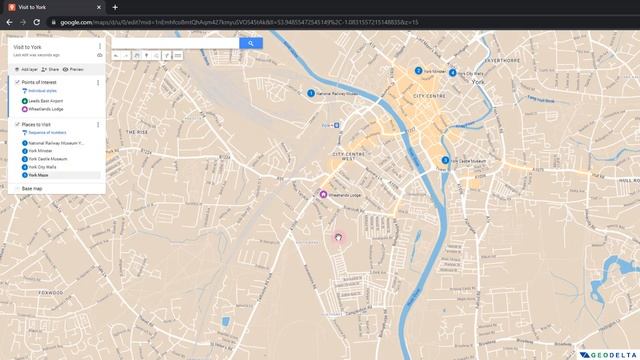This screenshot has width=640, height=360.
Task: Click inside the map search box
Action: click(x=175, y=43)
